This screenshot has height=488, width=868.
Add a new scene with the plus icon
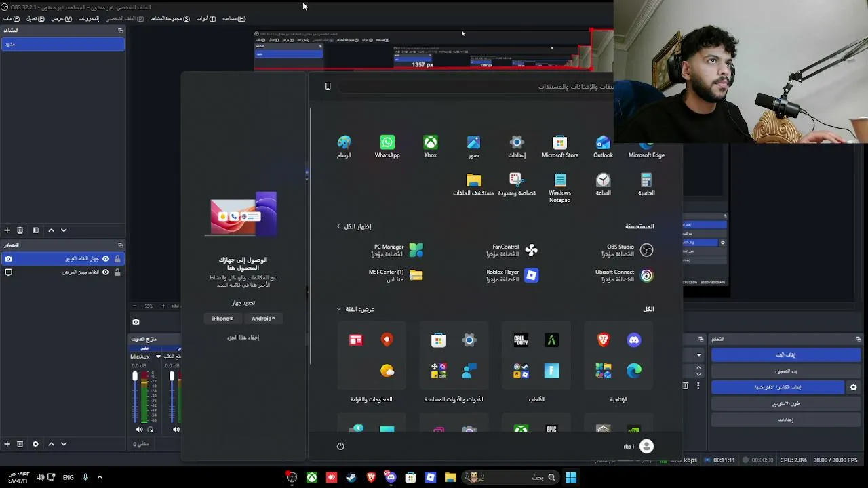7,230
